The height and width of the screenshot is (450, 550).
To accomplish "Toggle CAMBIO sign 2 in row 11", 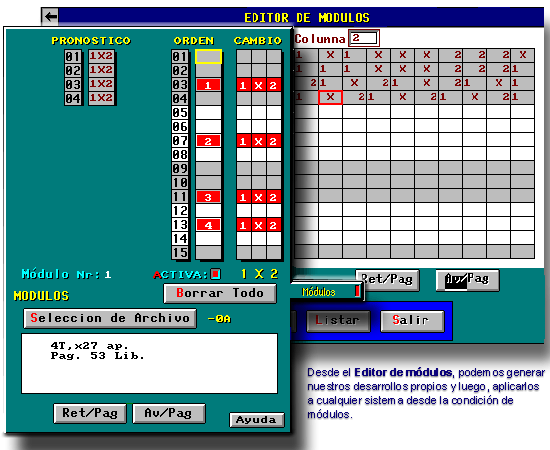I will click(x=274, y=197).
